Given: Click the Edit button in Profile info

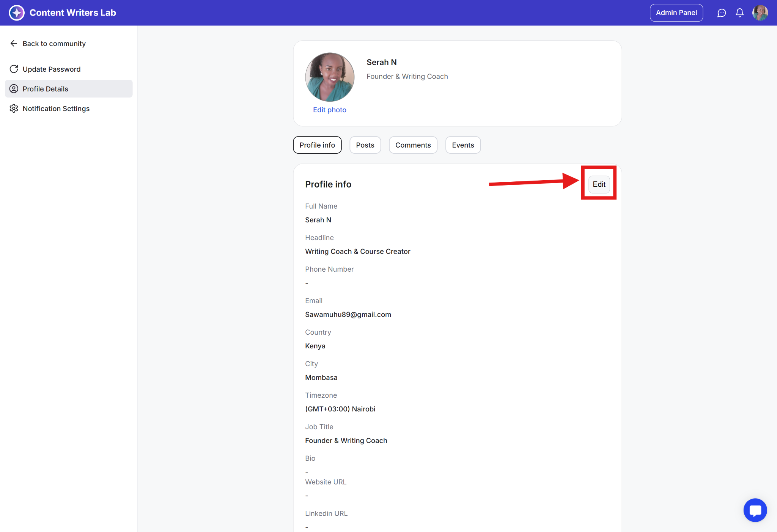Looking at the screenshot, I should click(x=599, y=184).
